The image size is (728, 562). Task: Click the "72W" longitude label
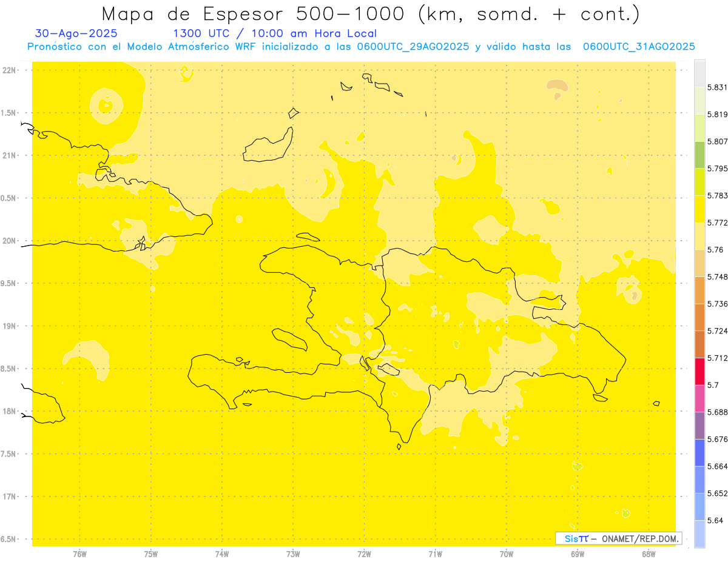364,554
